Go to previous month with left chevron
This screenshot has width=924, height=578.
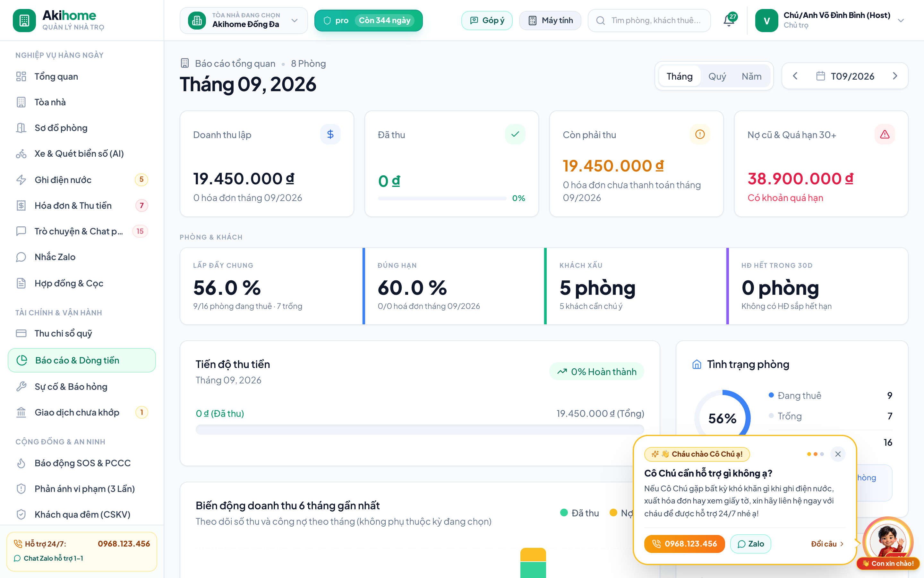point(795,76)
